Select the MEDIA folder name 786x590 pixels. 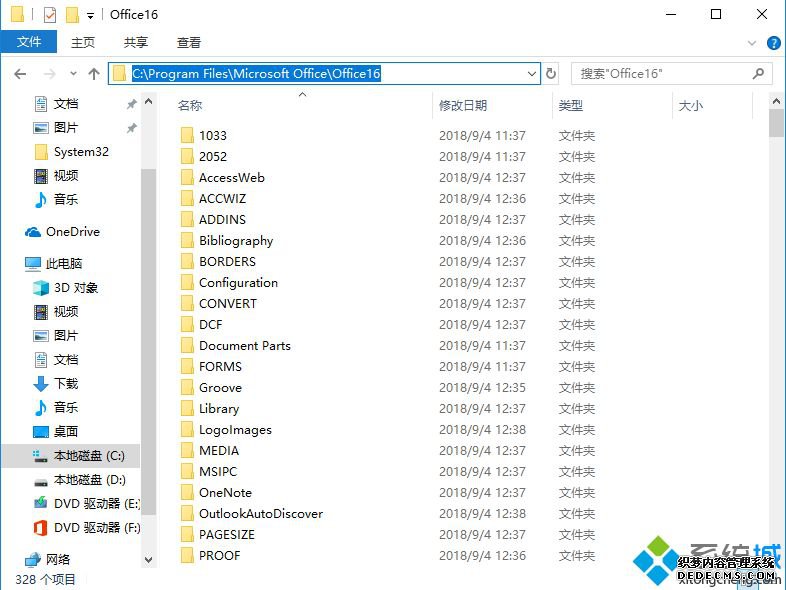219,451
